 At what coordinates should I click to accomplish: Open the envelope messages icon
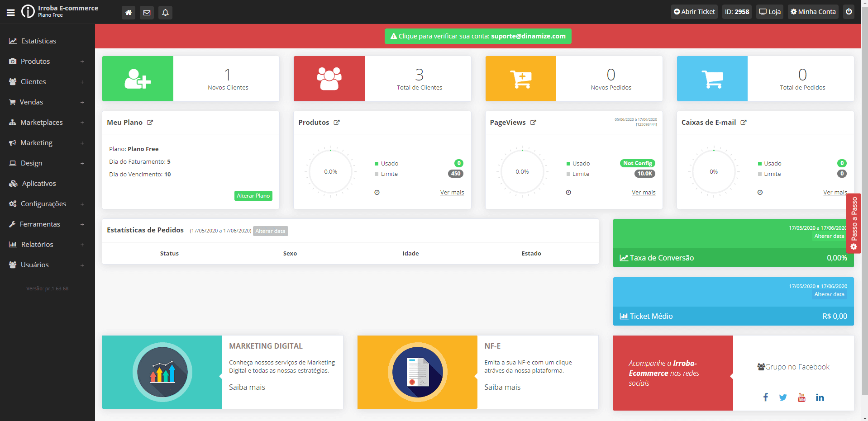[x=147, y=13]
